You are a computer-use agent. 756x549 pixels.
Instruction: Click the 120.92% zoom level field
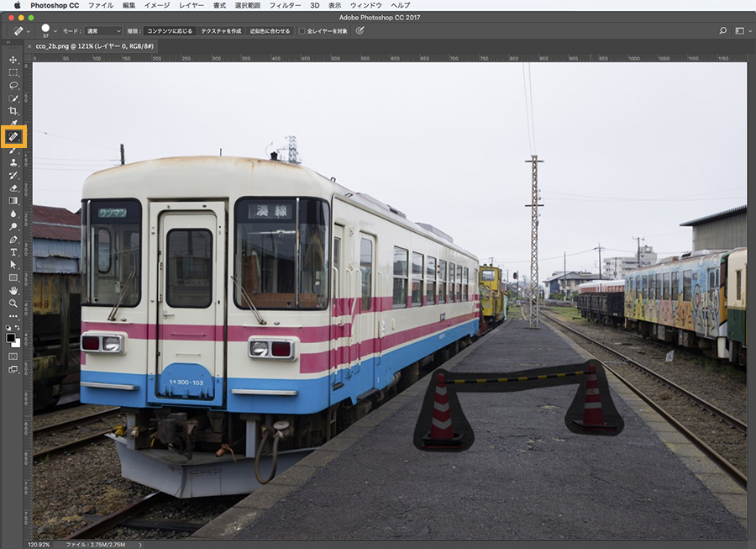pos(39,545)
